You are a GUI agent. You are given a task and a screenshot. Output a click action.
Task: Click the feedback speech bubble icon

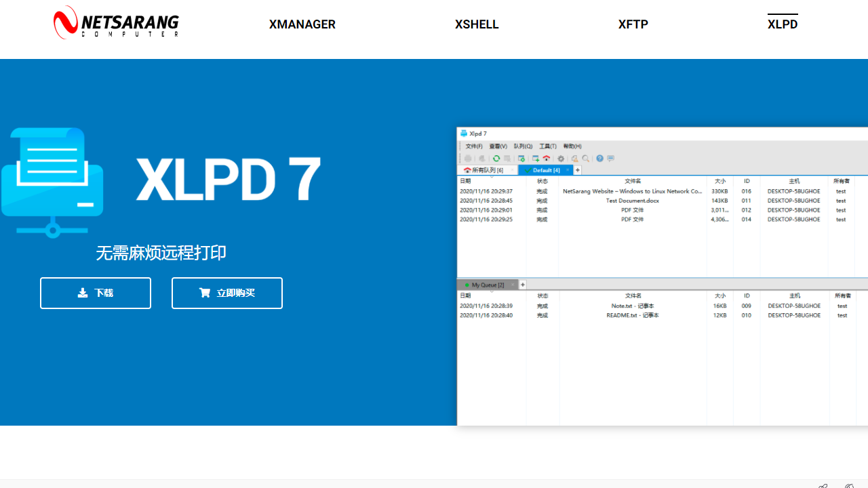coord(611,159)
